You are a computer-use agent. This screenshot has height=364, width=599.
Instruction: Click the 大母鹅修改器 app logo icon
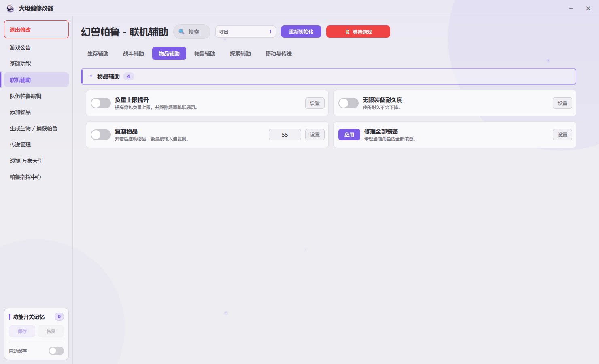10,8
